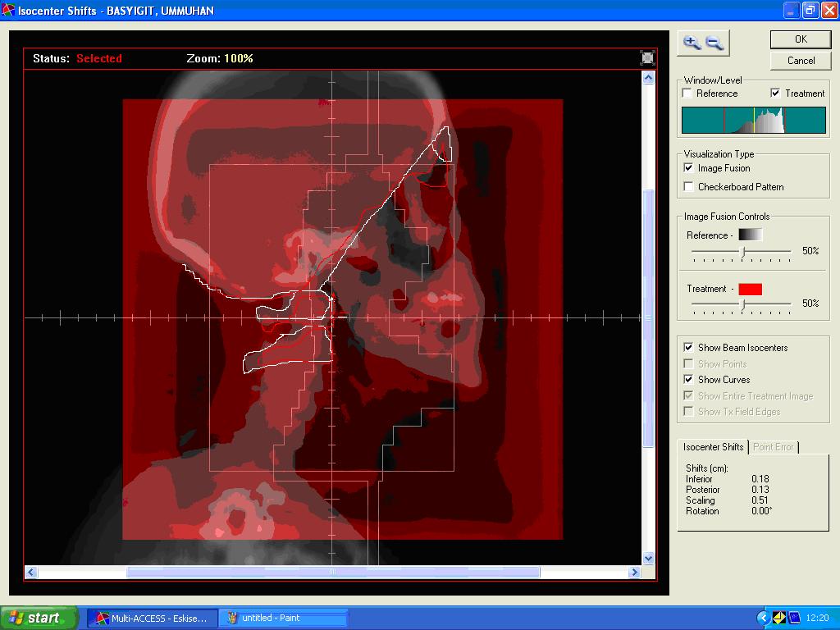The image size is (840, 630).
Task: Click the Treatment fusion slider handle
Action: tap(742, 304)
